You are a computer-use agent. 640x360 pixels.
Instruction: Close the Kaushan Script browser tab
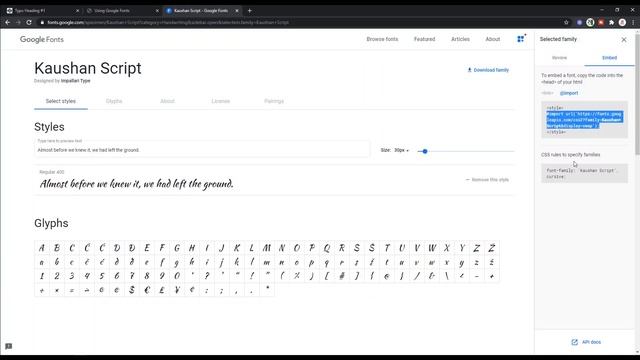pyautogui.click(x=237, y=11)
